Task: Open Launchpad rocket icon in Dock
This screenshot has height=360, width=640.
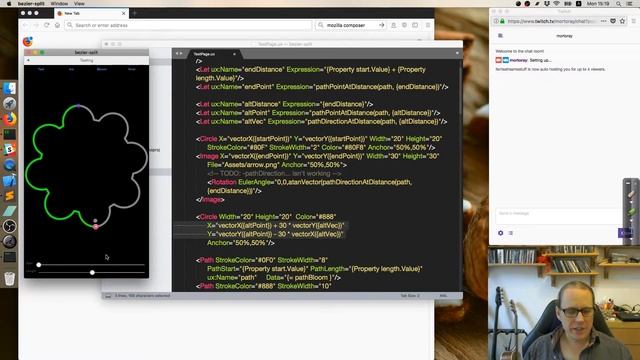Action: [9, 104]
